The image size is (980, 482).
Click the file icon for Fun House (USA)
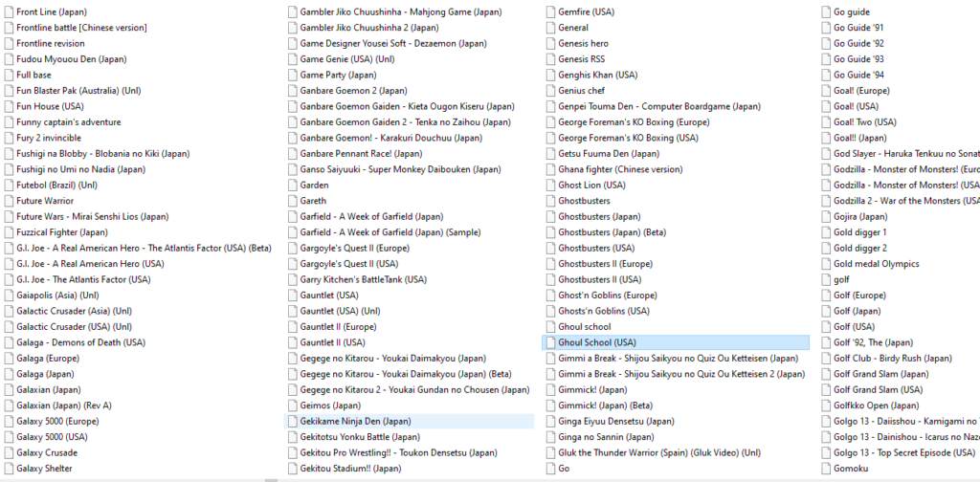[8, 106]
